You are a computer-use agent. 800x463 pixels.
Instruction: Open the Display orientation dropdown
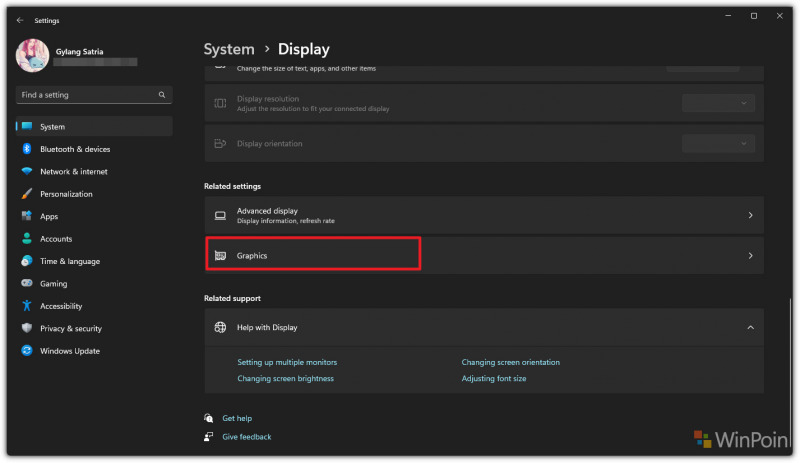(718, 143)
